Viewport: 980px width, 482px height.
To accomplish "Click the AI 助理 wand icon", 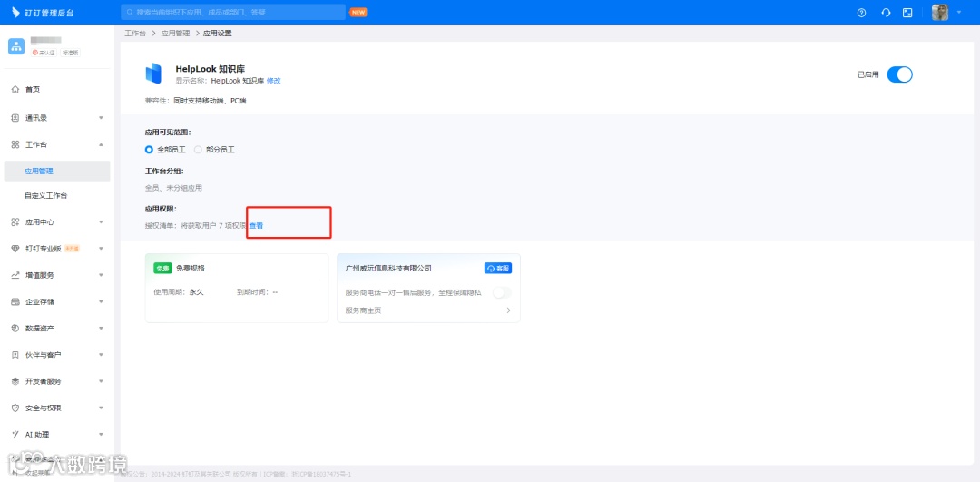I will pos(15,435).
